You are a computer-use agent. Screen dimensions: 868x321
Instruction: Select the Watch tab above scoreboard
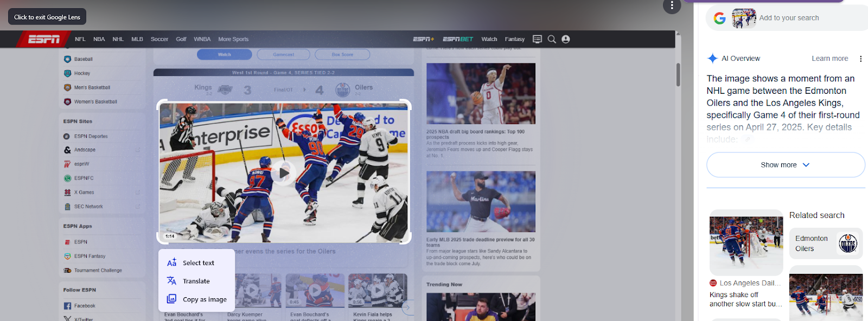[x=225, y=54]
